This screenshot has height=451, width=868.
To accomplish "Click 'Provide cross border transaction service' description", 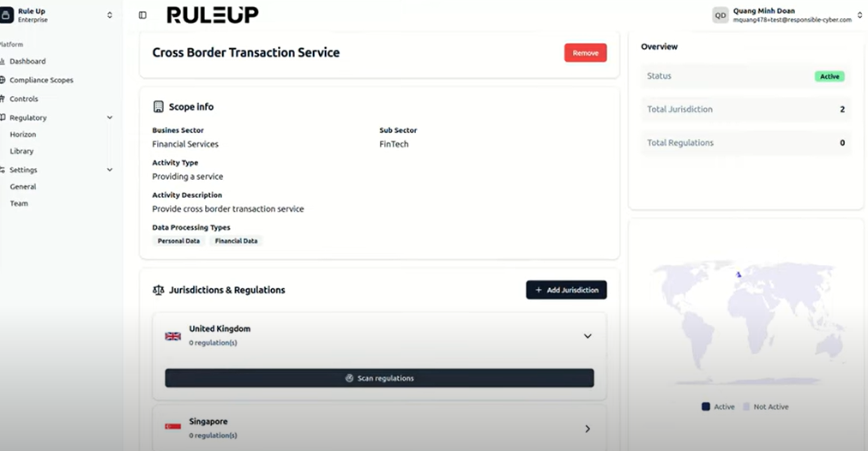I will coord(228,209).
